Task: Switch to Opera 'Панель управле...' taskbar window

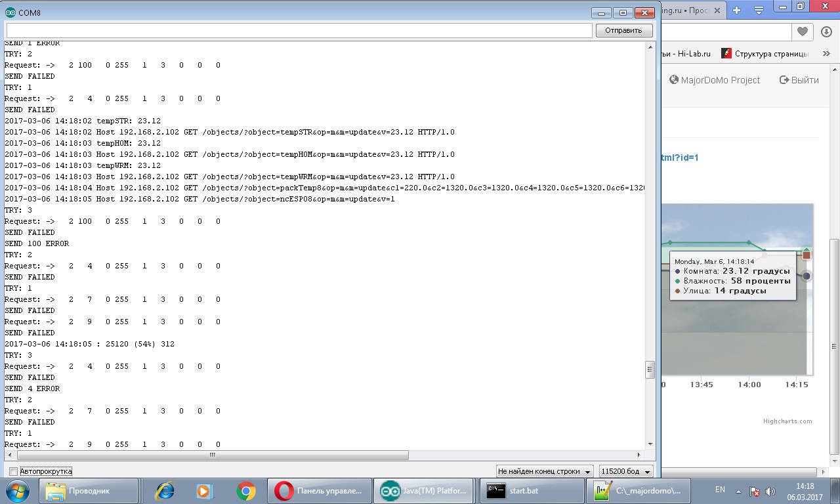Action: [x=320, y=491]
